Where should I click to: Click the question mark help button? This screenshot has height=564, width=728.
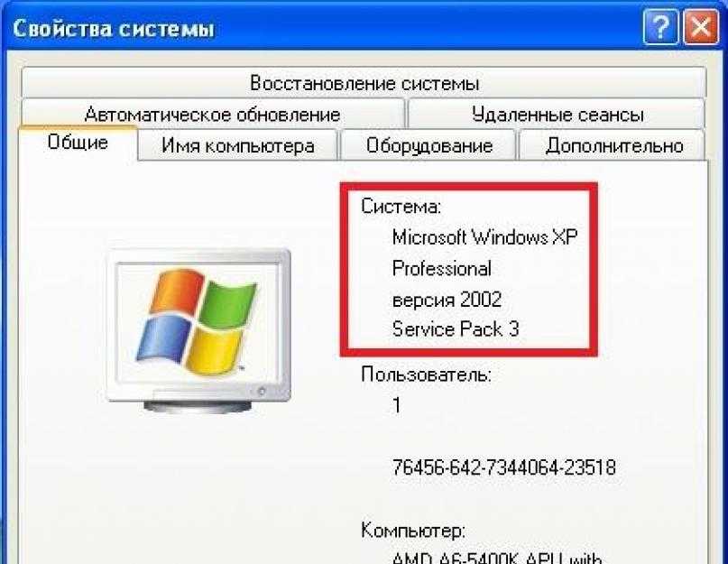[x=660, y=28]
